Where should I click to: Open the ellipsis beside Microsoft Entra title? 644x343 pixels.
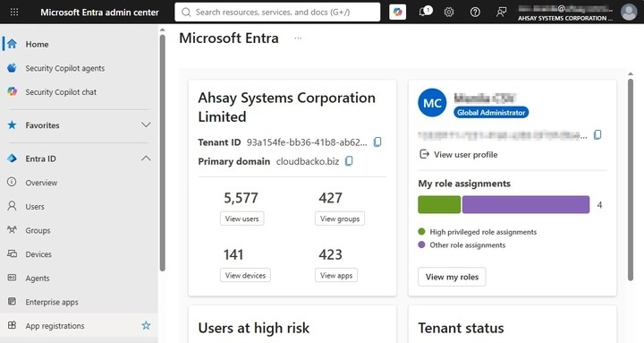pyautogui.click(x=298, y=39)
